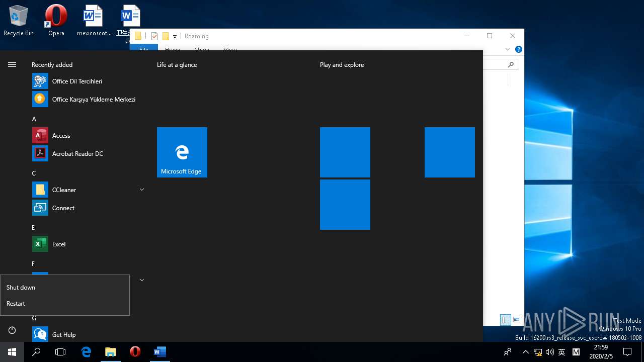Click the letter C group header

point(34,173)
